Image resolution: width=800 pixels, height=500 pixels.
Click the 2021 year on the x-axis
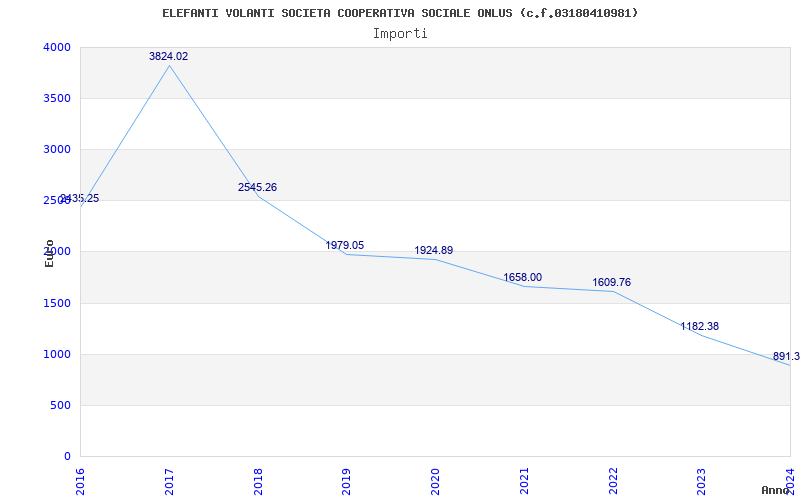click(524, 481)
